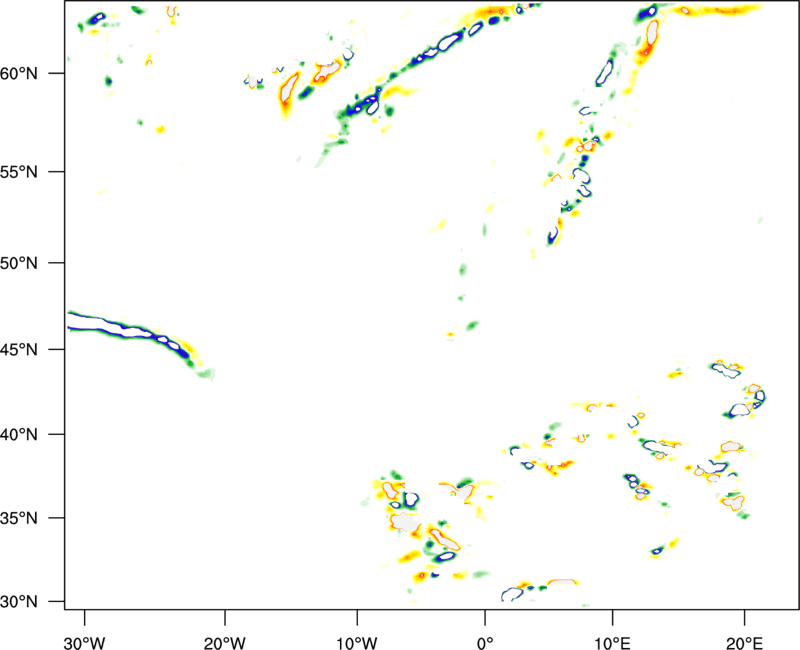Image resolution: width=800 pixels, height=650 pixels.
Task: Click the 20°E longitude label
Action: point(744,643)
